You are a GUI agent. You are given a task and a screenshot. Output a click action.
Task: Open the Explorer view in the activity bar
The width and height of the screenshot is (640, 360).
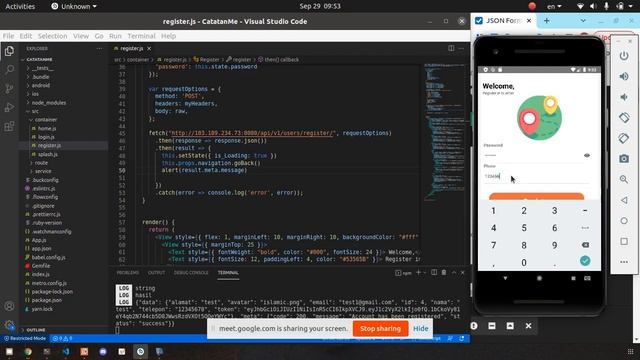(9, 51)
